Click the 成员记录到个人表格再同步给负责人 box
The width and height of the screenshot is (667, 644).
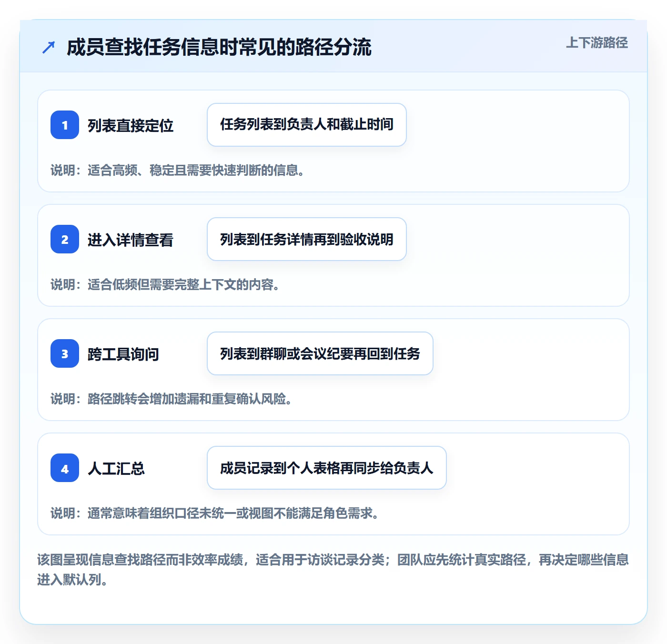tap(327, 468)
